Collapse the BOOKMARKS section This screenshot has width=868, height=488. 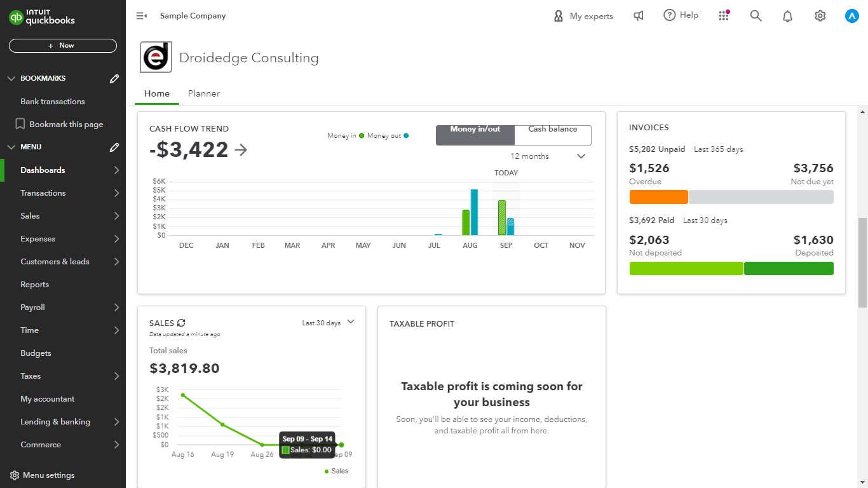(11, 79)
